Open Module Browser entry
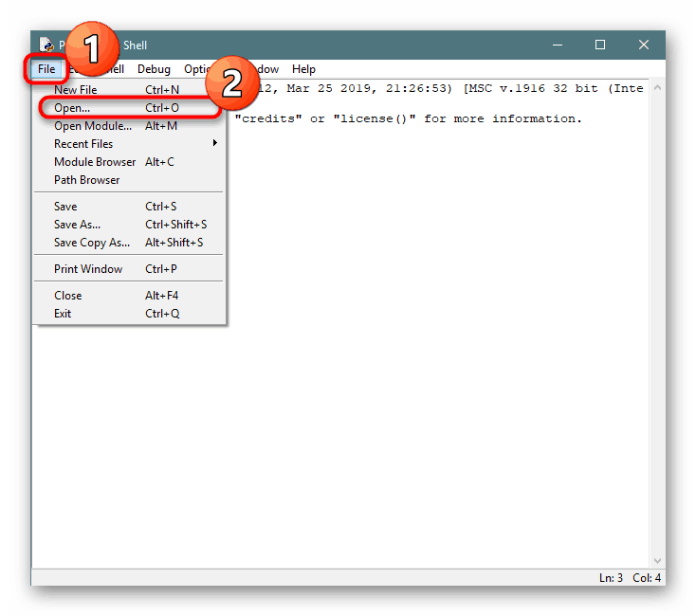Screen dimensions: 696x616 click(x=130, y=162)
